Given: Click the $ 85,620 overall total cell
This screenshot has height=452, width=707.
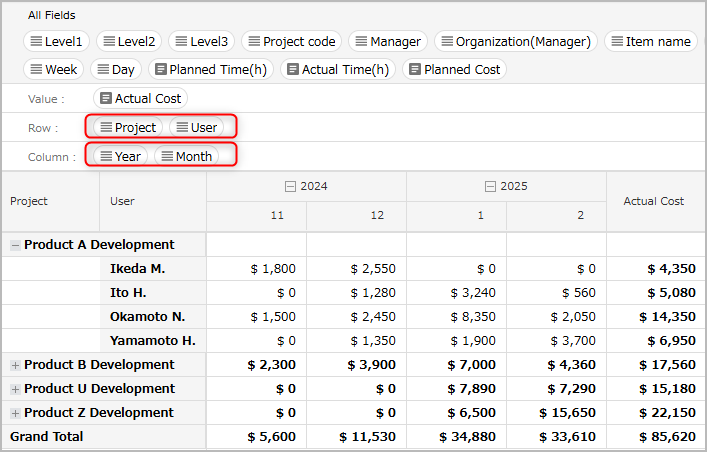Looking at the screenshot, I should pos(656,437).
